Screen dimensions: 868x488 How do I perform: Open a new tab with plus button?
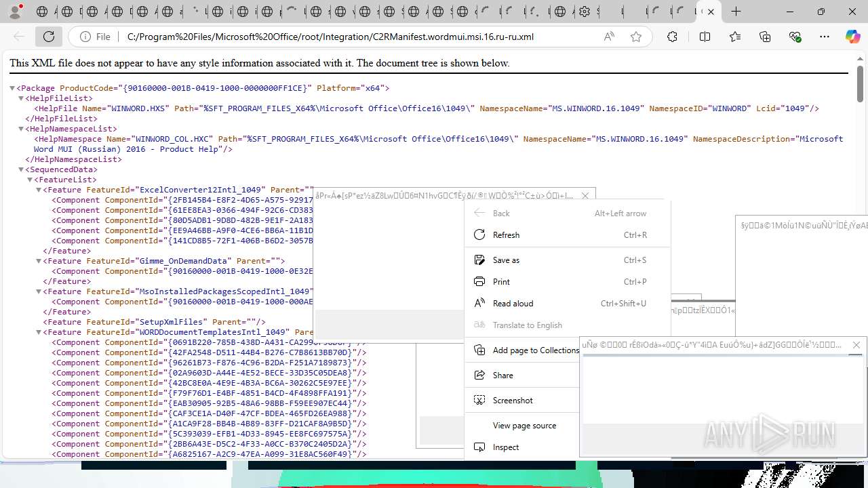pos(736,12)
